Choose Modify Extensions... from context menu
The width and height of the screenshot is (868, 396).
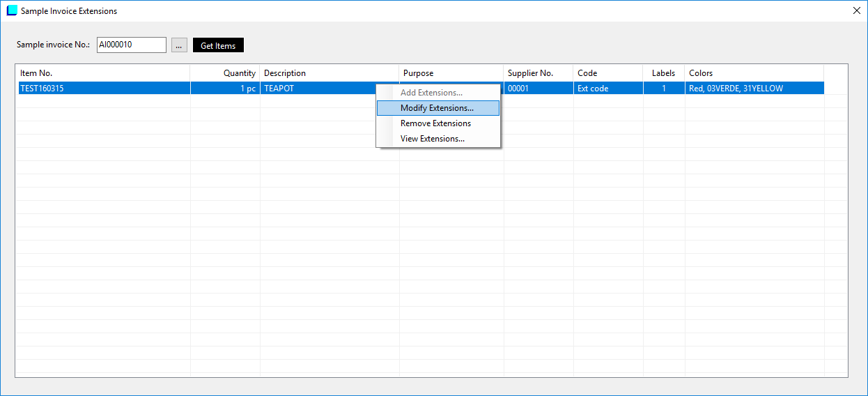tap(437, 108)
